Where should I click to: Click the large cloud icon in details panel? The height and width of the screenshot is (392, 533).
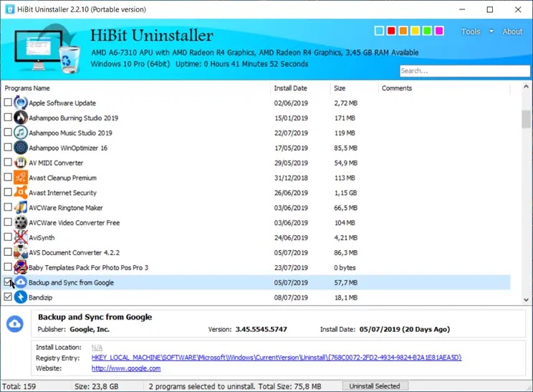click(14, 324)
